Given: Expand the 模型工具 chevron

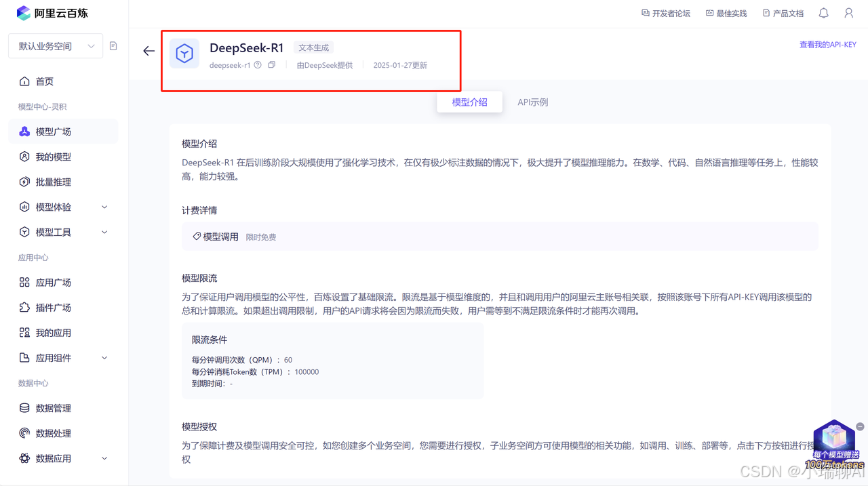Looking at the screenshot, I should [x=104, y=232].
